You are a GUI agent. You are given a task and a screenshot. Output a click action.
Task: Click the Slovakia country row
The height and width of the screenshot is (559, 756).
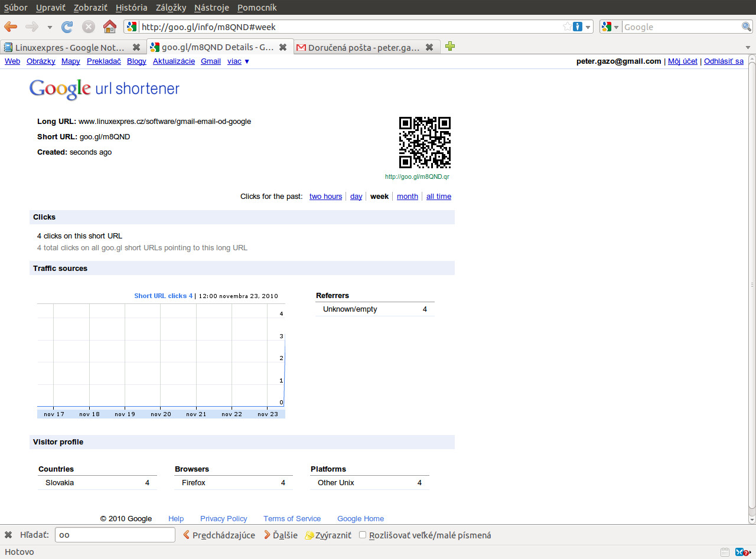click(97, 483)
